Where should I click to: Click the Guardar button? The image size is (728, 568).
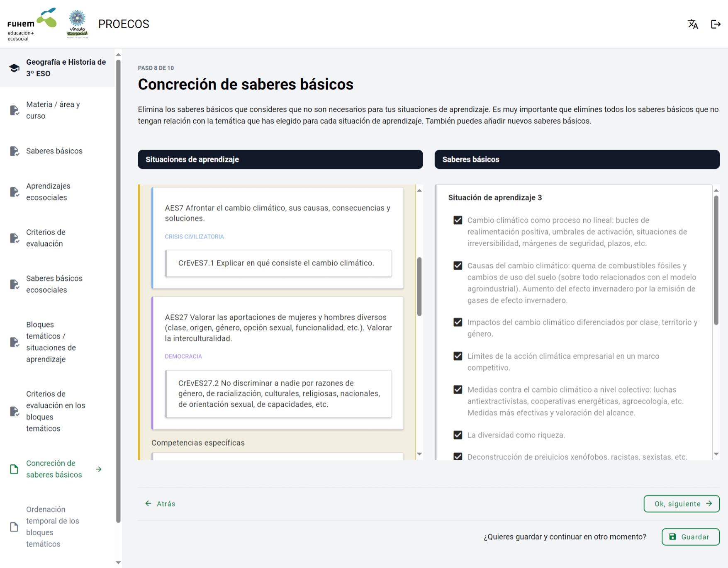click(691, 537)
